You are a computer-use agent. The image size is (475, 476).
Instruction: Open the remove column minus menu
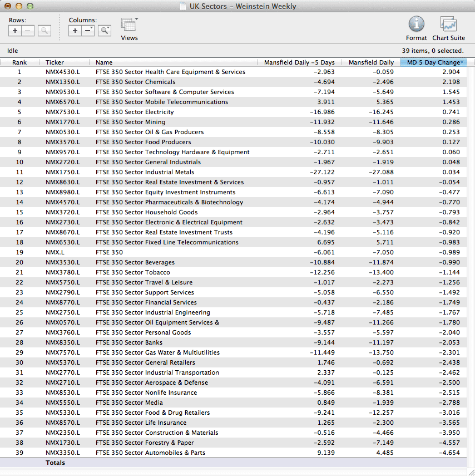pos(88,31)
